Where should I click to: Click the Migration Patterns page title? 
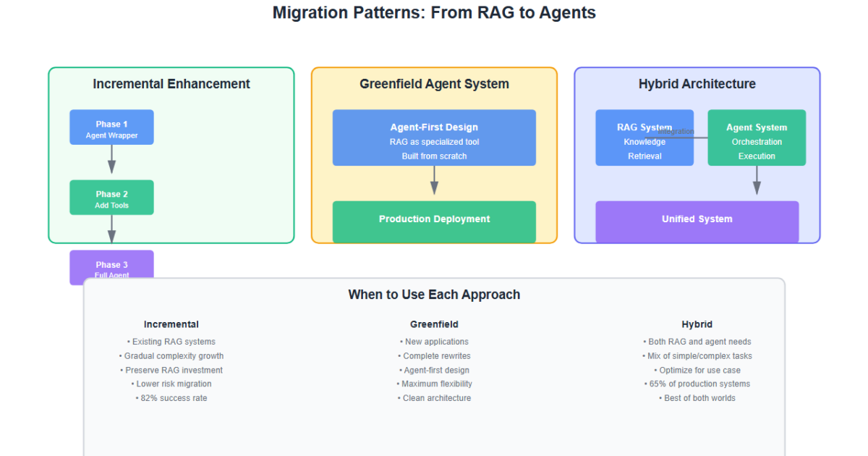tap(434, 12)
